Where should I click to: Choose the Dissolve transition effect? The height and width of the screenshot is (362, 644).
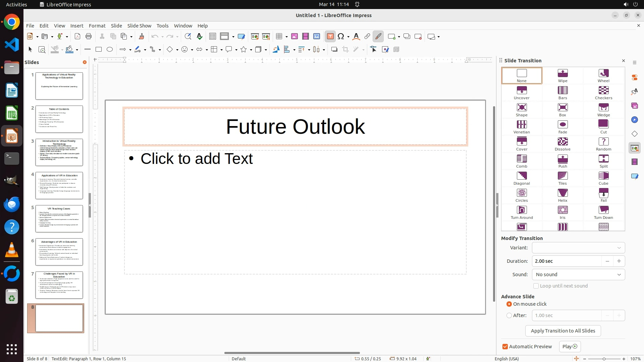[562, 144]
